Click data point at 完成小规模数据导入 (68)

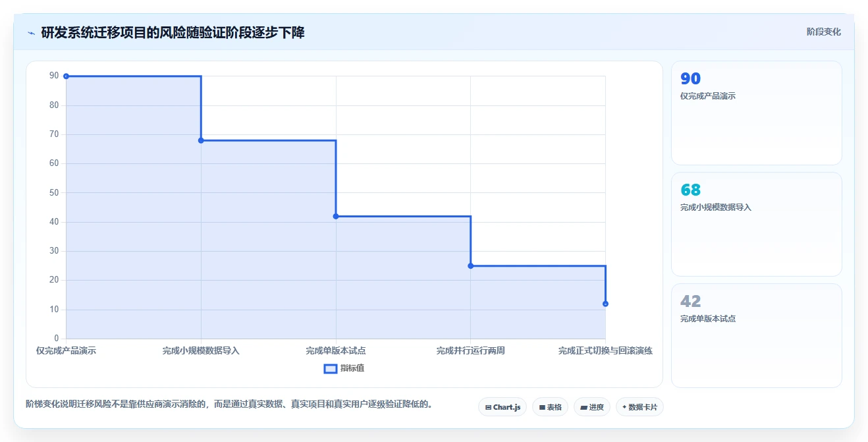(201, 140)
